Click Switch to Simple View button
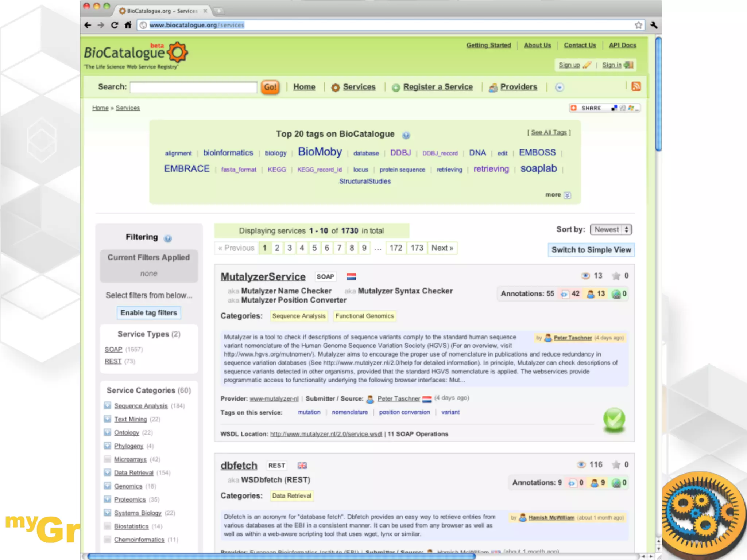 [x=591, y=250]
